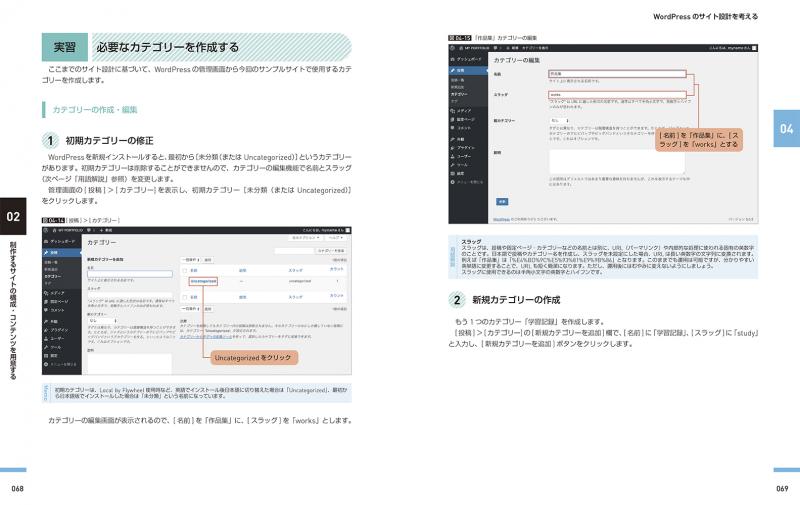Tick select-all checkbox in category table footer

pyautogui.click(x=185, y=297)
